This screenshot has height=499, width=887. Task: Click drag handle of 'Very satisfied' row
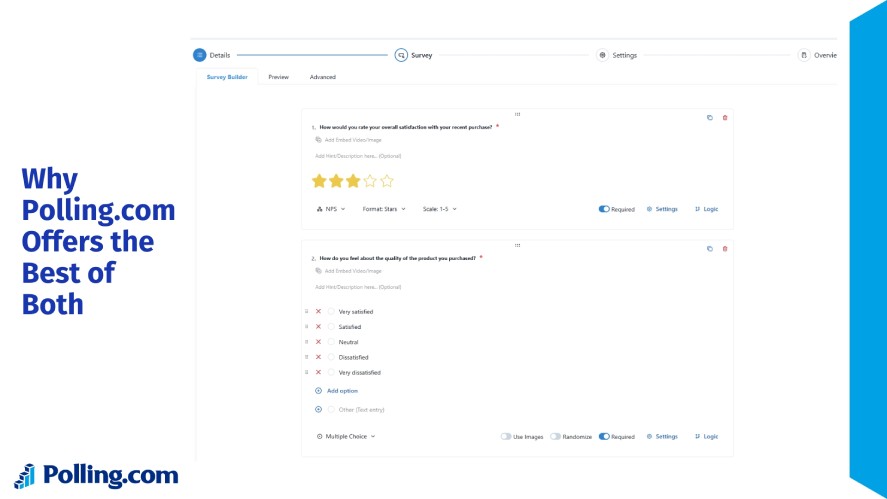click(x=307, y=311)
